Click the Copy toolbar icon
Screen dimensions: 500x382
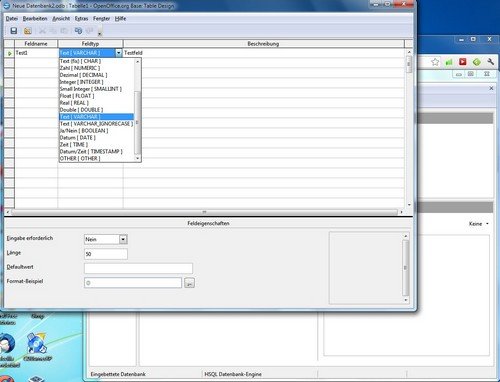53,31
